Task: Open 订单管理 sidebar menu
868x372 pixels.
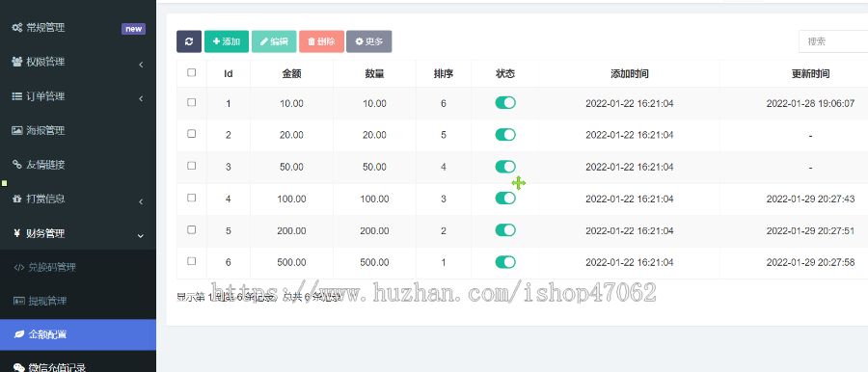Action: pos(78,96)
